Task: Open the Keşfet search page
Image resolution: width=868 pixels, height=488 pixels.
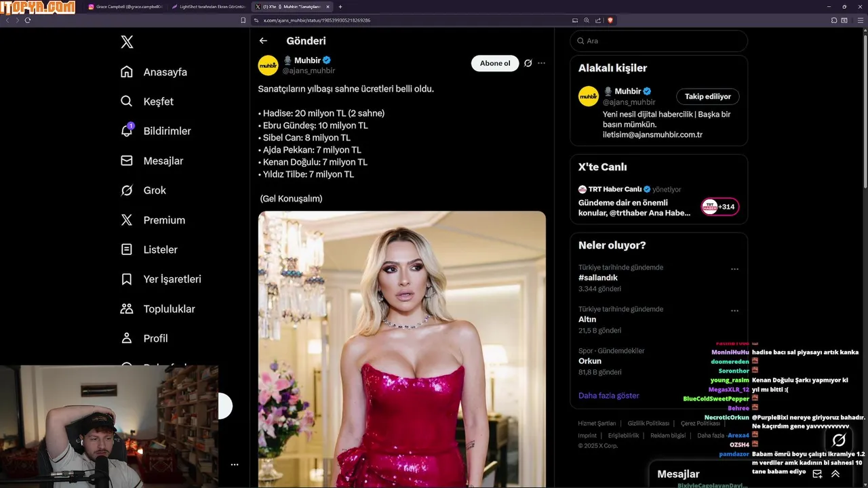Action: click(x=146, y=102)
